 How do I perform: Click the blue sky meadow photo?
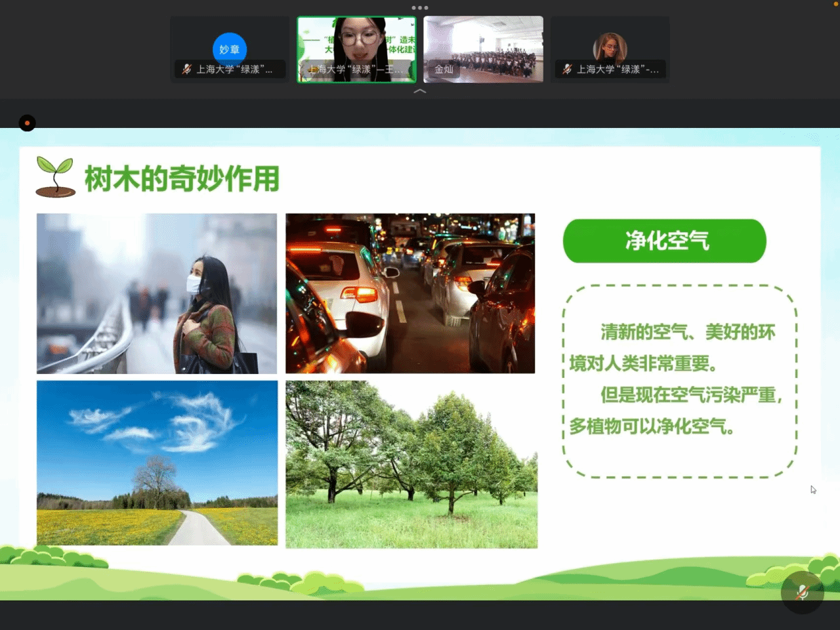(157, 463)
